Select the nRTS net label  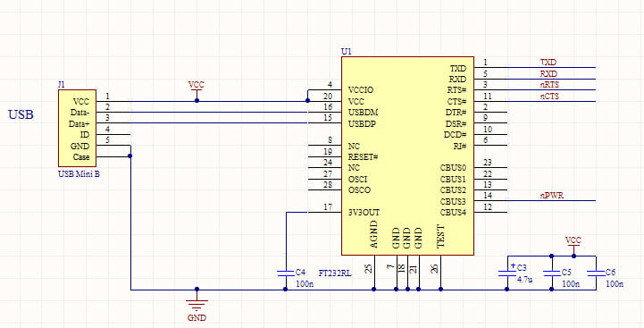coord(549,85)
